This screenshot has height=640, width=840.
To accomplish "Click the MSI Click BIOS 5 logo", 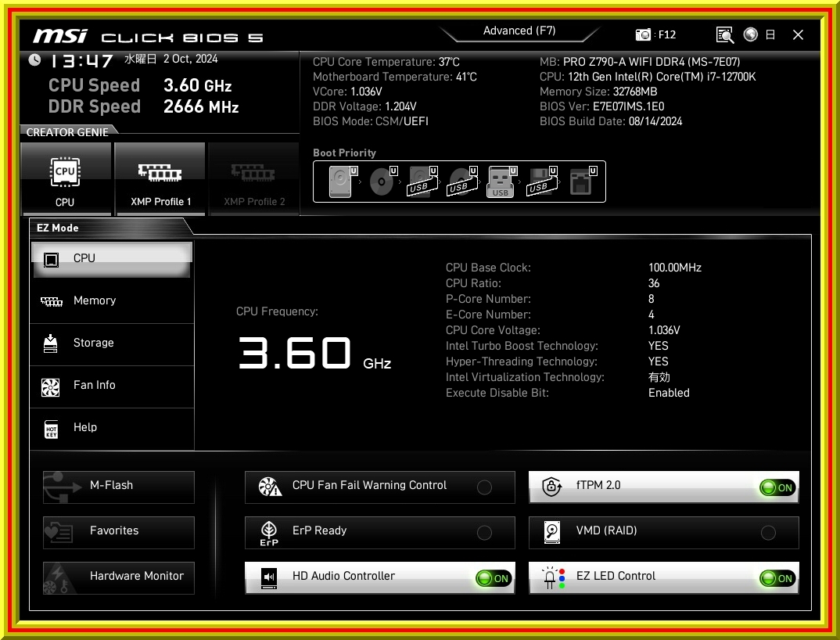I will click(148, 37).
